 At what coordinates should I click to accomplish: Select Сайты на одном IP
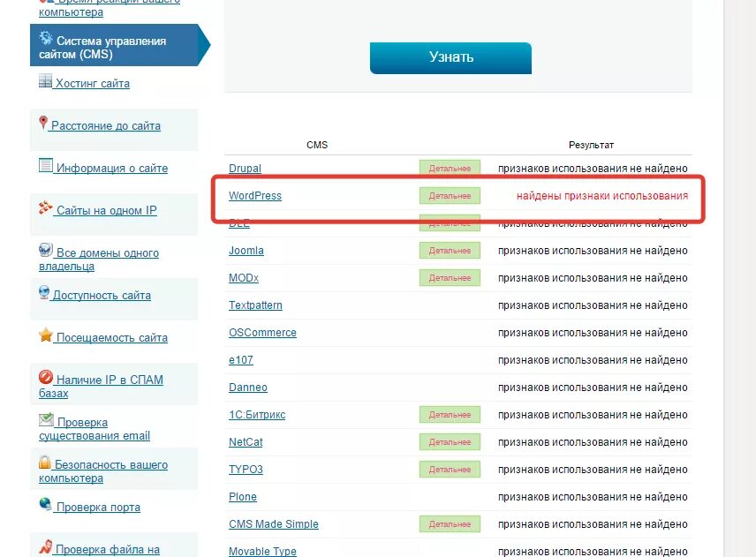107,211
